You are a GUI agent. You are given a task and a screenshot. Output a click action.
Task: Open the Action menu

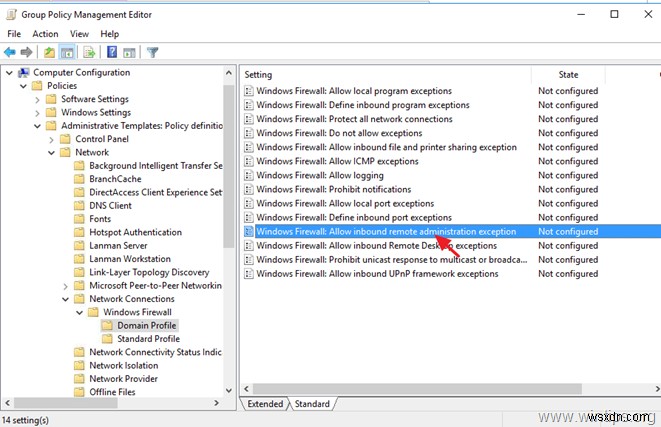click(45, 34)
